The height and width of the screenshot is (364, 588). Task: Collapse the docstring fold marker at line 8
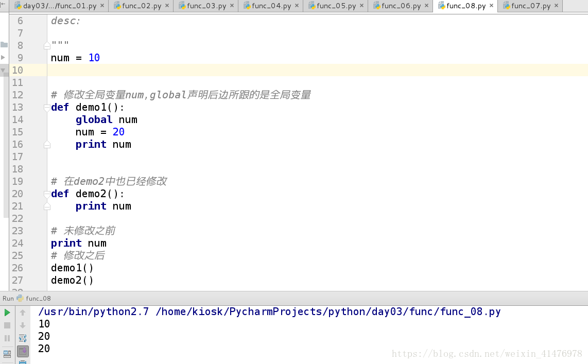click(x=47, y=46)
